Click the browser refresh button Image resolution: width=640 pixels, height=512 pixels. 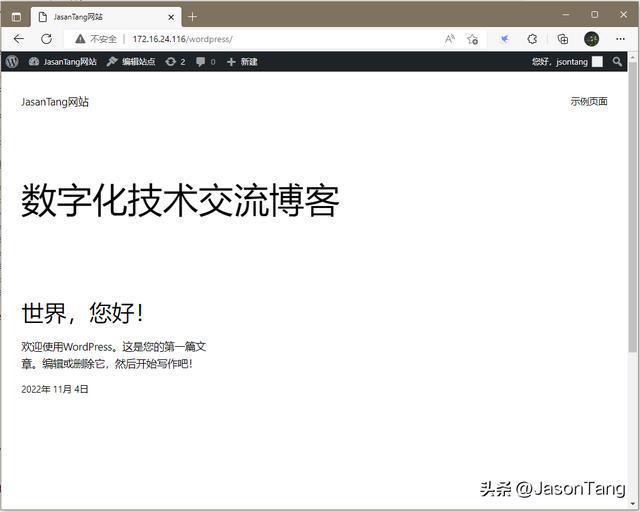pyautogui.click(x=46, y=39)
